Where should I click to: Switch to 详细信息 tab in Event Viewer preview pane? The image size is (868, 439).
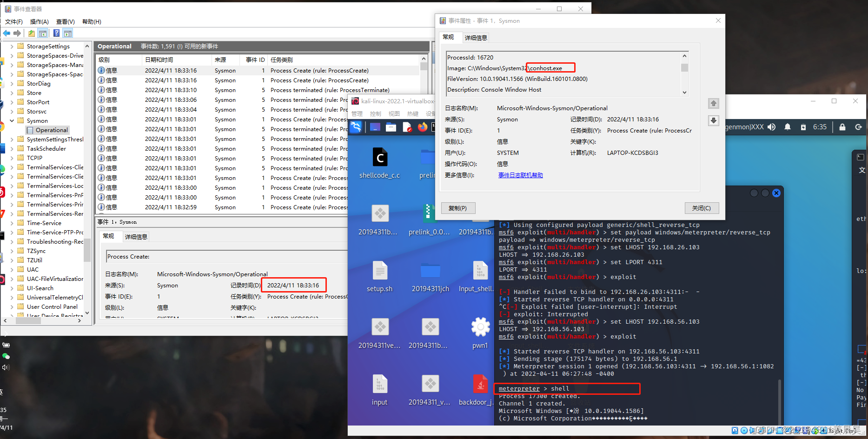136,237
